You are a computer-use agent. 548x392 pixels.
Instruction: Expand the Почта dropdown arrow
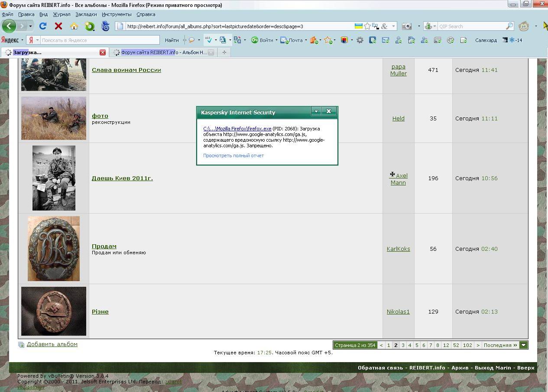pyautogui.click(x=305, y=40)
